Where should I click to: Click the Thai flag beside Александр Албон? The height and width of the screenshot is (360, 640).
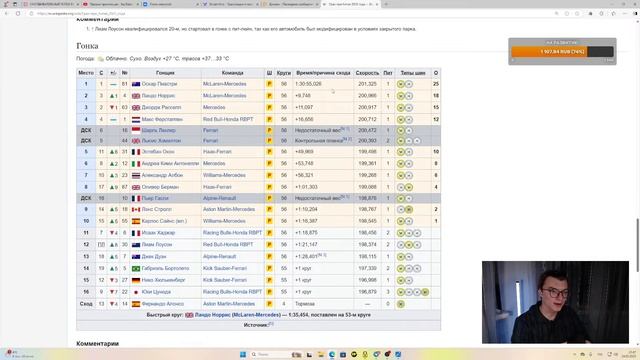(x=136, y=176)
